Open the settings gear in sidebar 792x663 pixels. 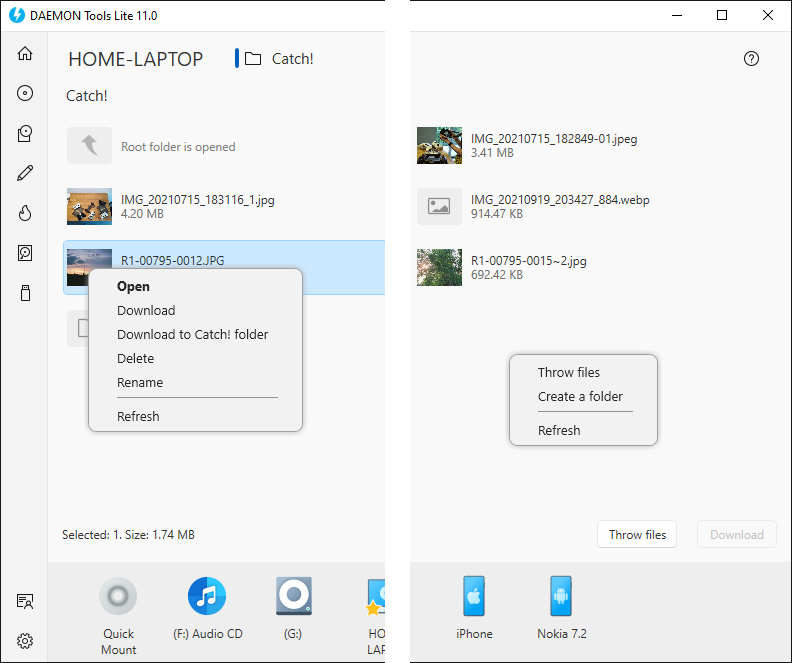pyautogui.click(x=25, y=641)
